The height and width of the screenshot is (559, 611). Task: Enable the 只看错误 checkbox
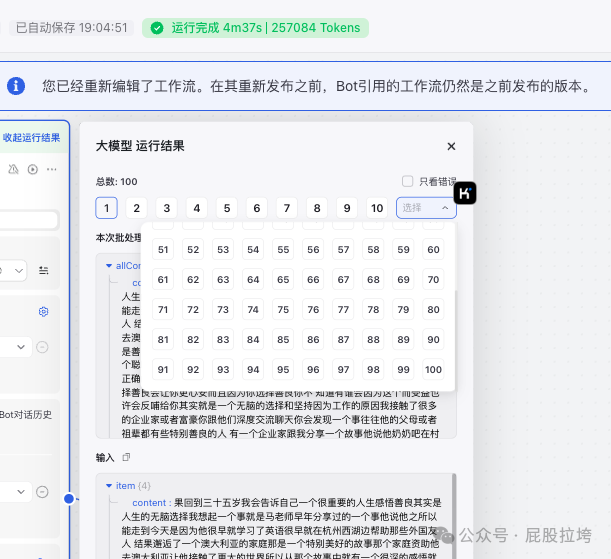point(408,181)
